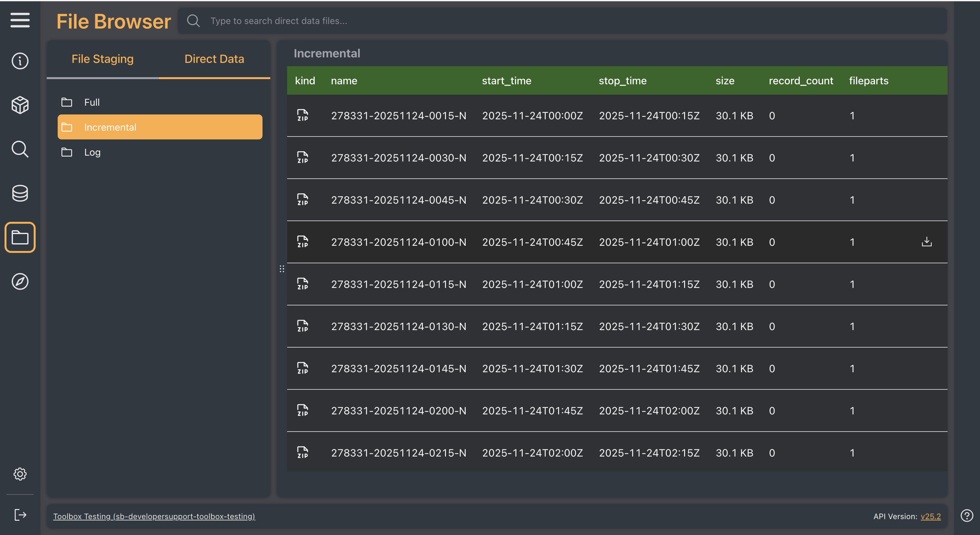The height and width of the screenshot is (535, 980).
Task: Switch to the File Staging tab
Action: click(x=102, y=59)
